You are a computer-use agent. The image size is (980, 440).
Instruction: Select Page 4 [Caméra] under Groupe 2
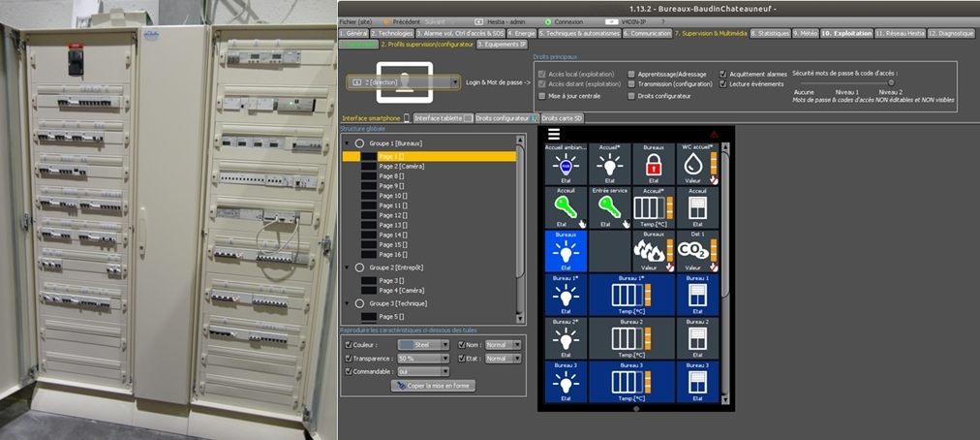[401, 291]
